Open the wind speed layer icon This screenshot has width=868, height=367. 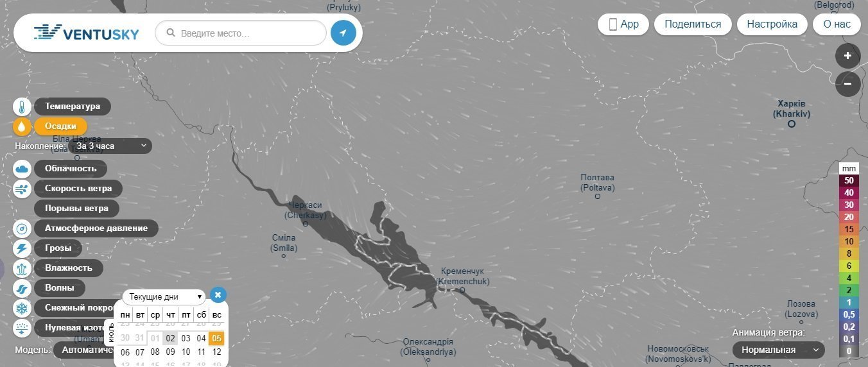(22, 189)
